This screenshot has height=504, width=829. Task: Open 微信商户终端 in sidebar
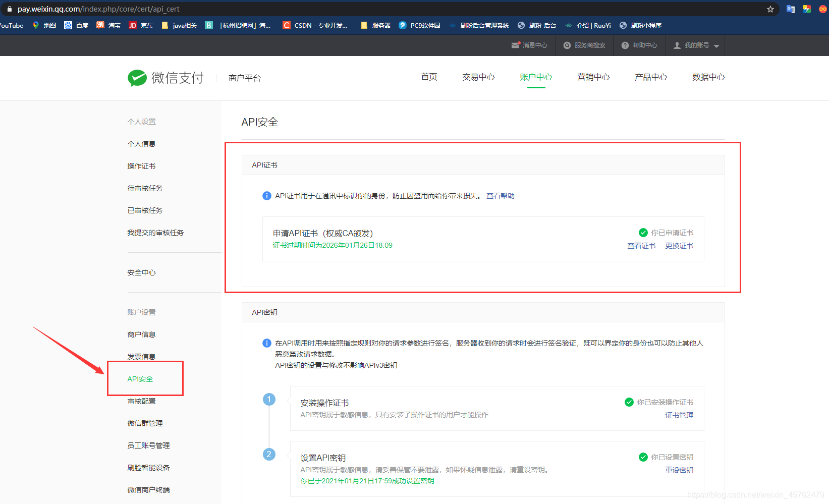point(148,490)
